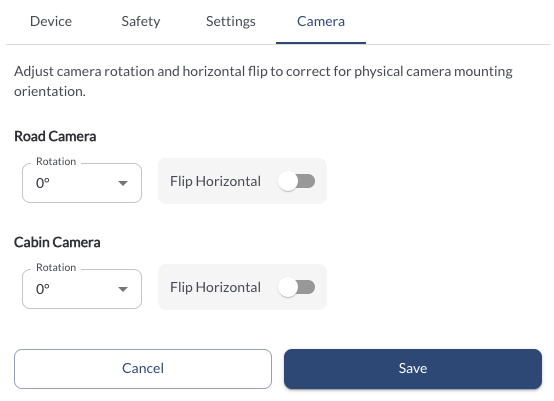Click Road Camera Flip Horizontal label
Viewport: 554px width, 401px height.
(x=215, y=181)
